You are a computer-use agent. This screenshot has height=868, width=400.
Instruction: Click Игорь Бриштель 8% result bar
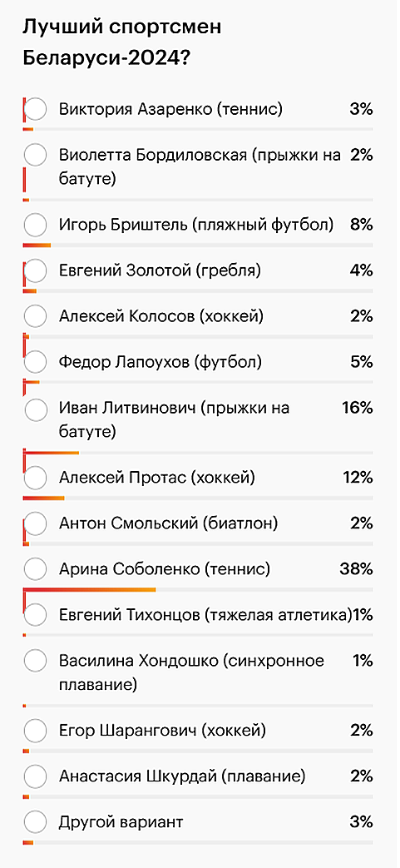(198, 246)
